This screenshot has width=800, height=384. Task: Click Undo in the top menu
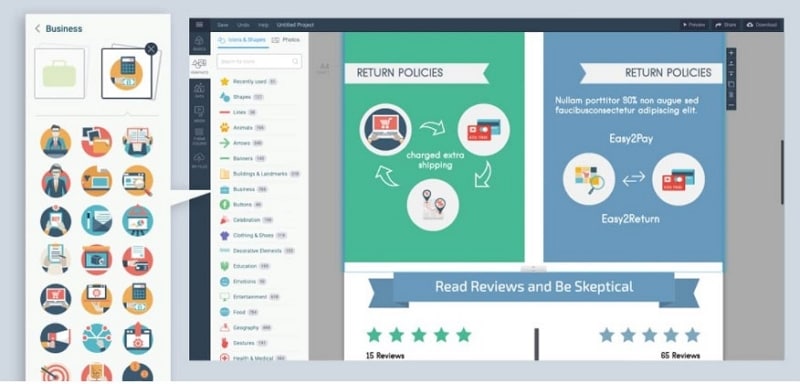tap(243, 25)
